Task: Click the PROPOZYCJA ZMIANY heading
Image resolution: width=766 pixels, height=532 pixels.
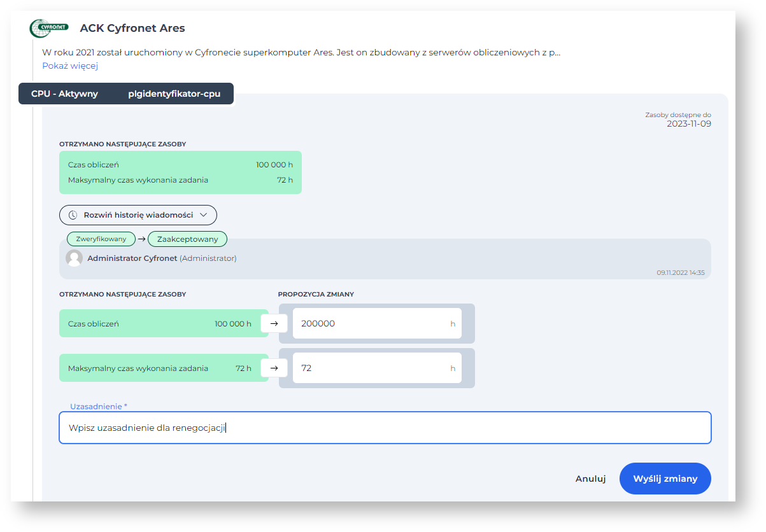Action: (x=316, y=295)
